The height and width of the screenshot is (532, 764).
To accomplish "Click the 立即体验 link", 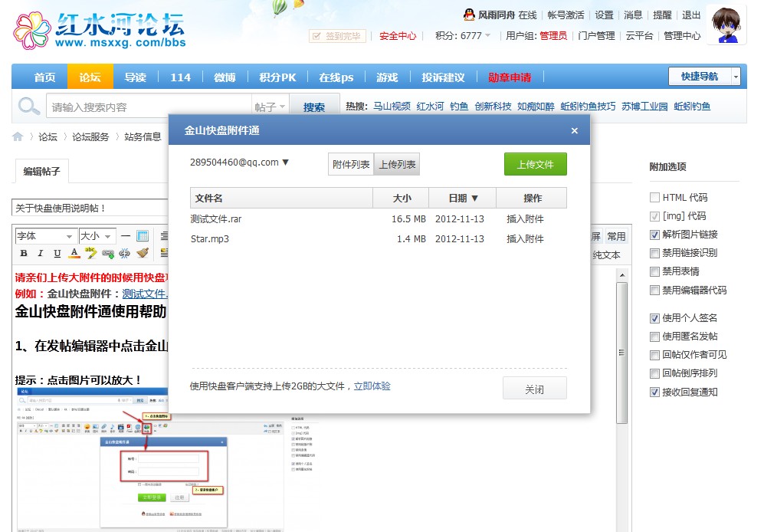I will click(x=372, y=386).
